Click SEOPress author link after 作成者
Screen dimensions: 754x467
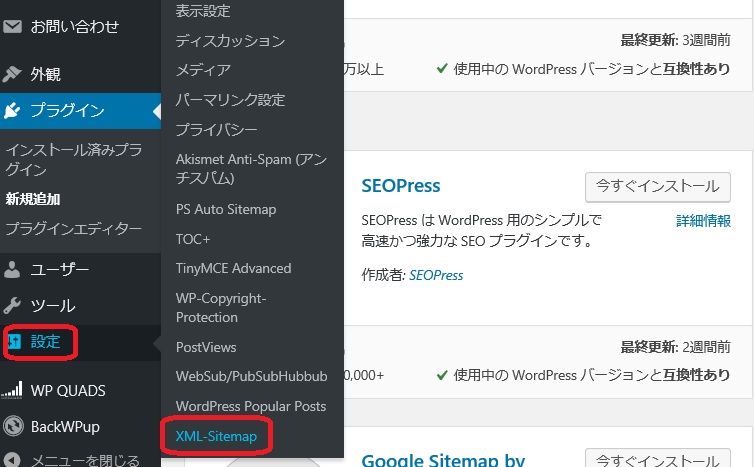[436, 275]
